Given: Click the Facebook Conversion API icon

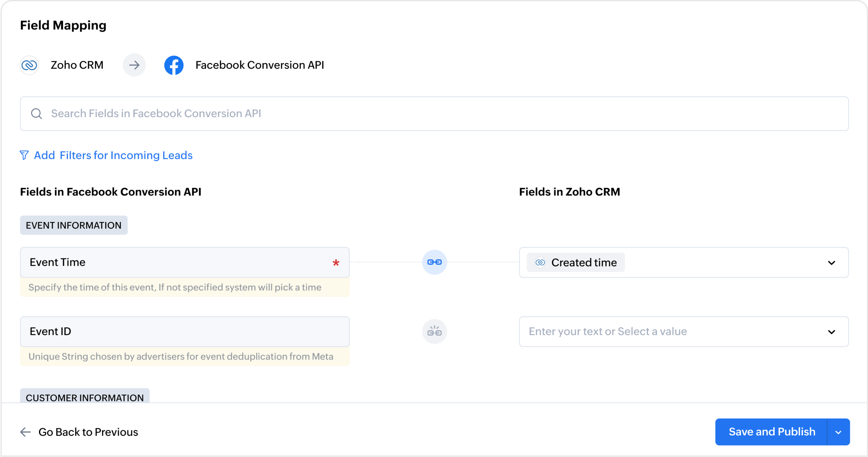Looking at the screenshot, I should tap(174, 65).
